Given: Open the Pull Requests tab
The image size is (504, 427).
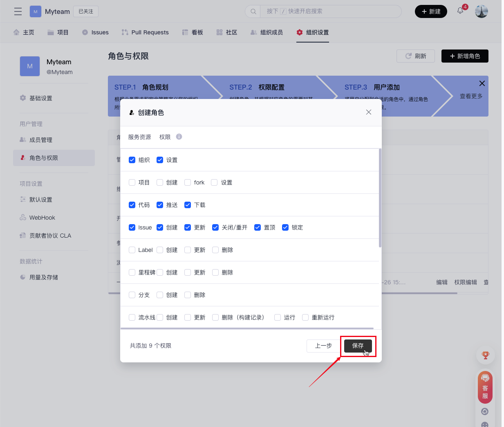Looking at the screenshot, I should [x=145, y=32].
